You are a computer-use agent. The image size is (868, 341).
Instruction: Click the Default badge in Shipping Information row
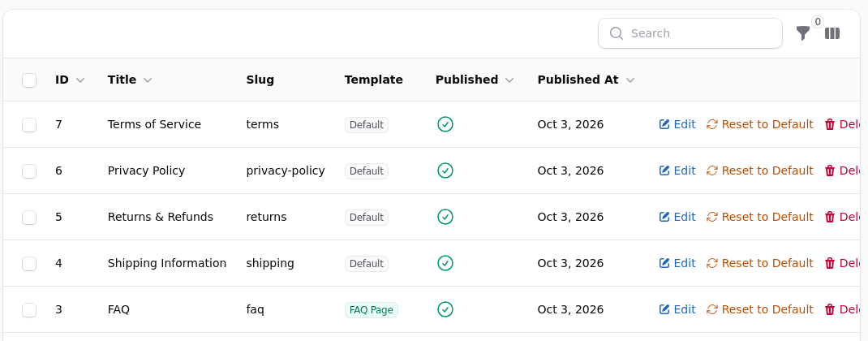(367, 263)
